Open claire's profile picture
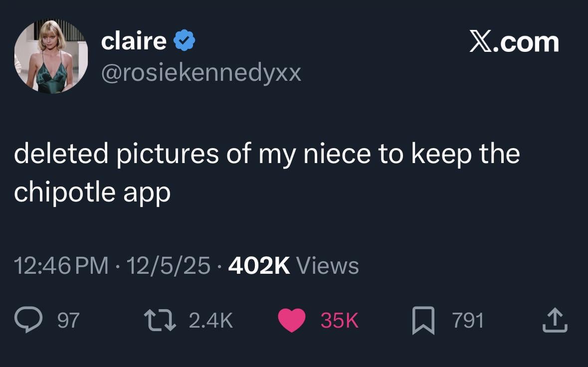 tap(51, 56)
